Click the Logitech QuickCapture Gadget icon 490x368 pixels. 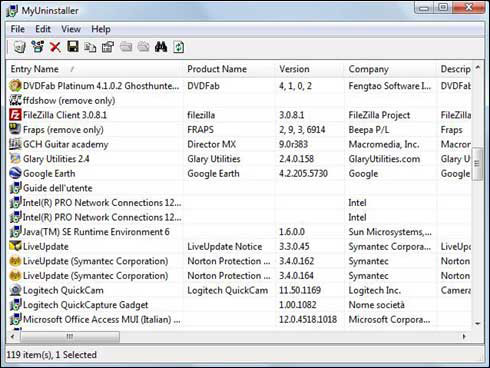point(15,305)
